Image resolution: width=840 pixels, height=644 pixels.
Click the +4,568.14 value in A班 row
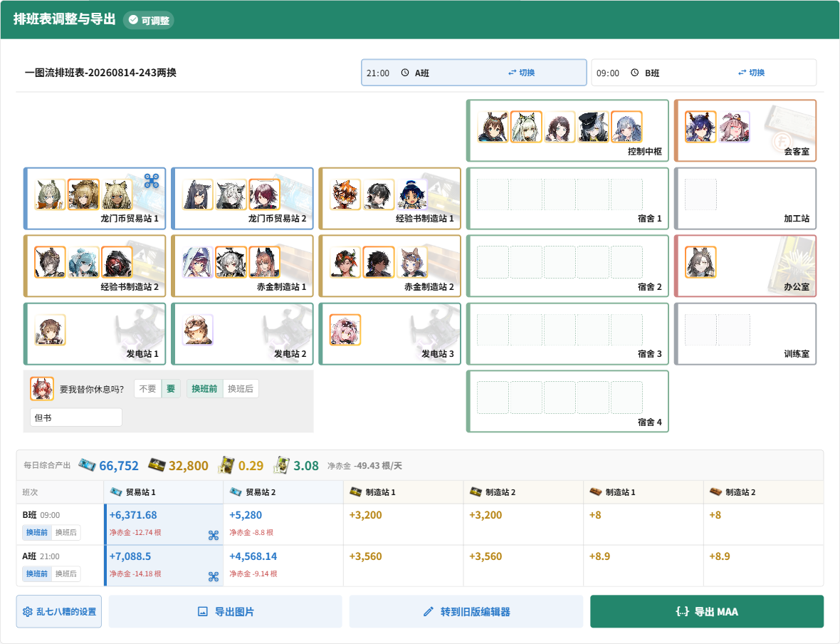tap(253, 556)
